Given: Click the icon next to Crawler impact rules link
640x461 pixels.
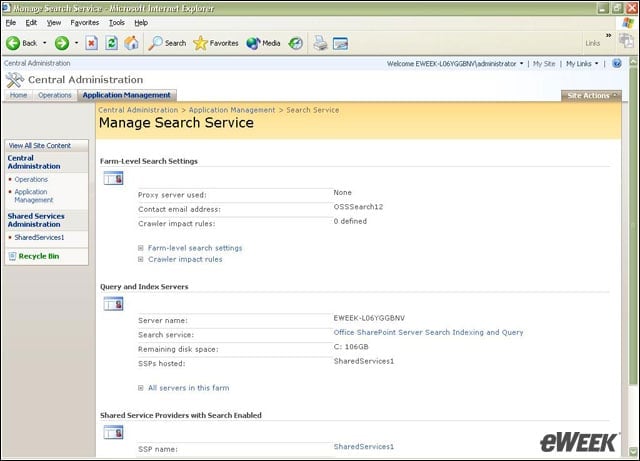Looking at the screenshot, I should click(x=140, y=259).
